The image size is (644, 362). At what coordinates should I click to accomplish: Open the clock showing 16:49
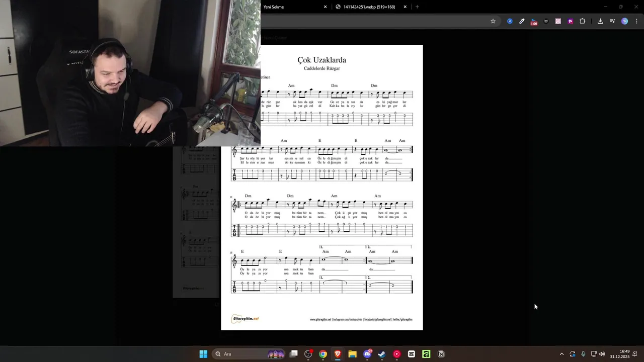[x=620, y=354]
